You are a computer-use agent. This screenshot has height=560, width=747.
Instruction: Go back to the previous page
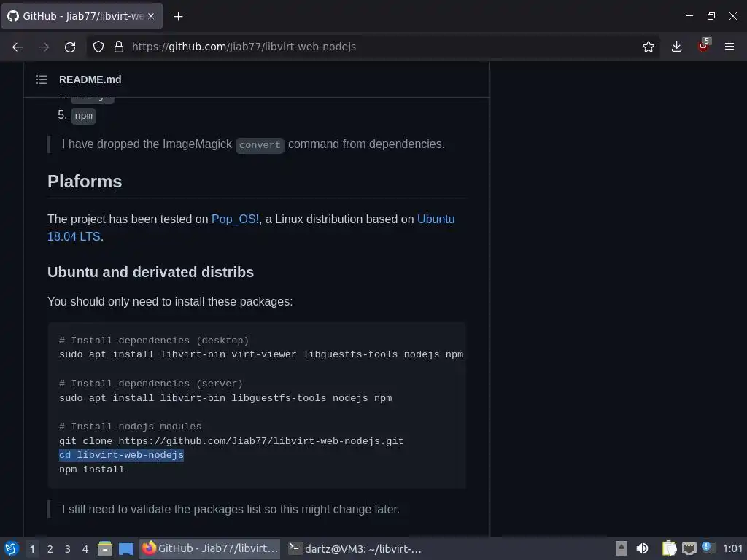click(18, 47)
